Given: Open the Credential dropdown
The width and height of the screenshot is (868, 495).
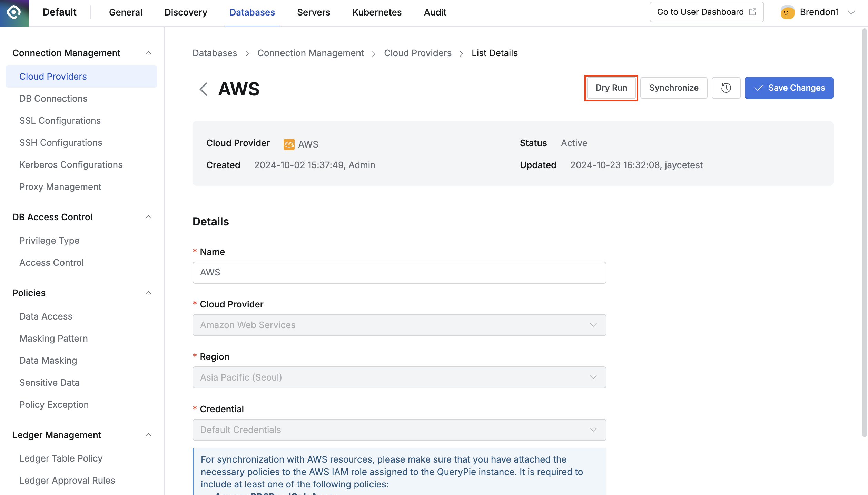Looking at the screenshot, I should tap(399, 430).
